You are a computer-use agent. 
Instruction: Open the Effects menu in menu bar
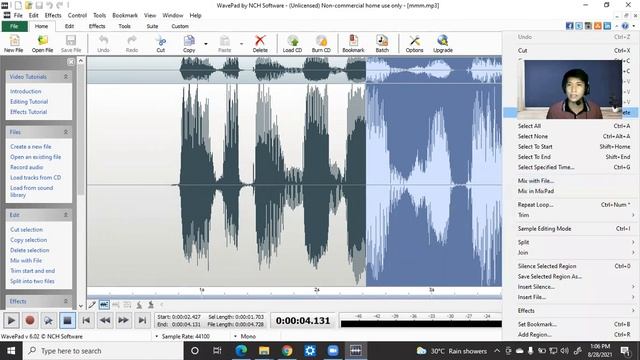click(53, 15)
